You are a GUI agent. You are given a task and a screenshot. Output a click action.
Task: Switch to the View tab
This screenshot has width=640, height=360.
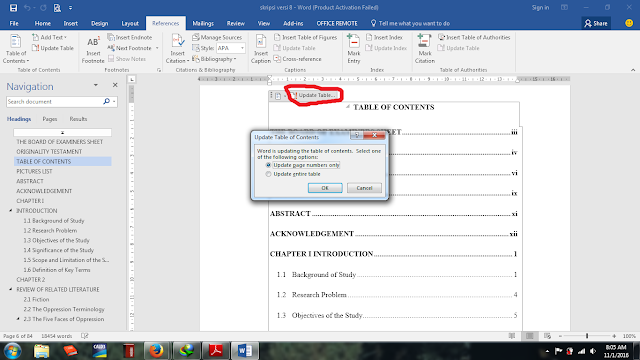264,24
